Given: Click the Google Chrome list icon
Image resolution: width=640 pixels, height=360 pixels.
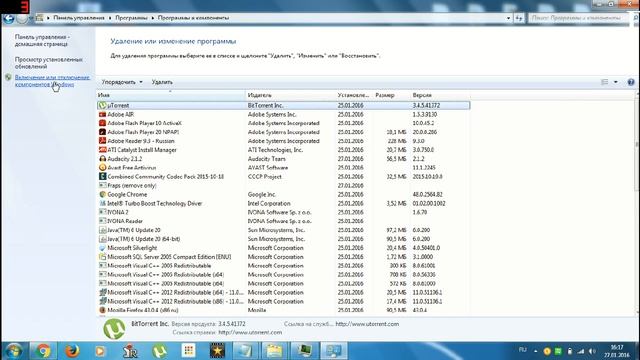Looking at the screenshot, I should (x=102, y=194).
